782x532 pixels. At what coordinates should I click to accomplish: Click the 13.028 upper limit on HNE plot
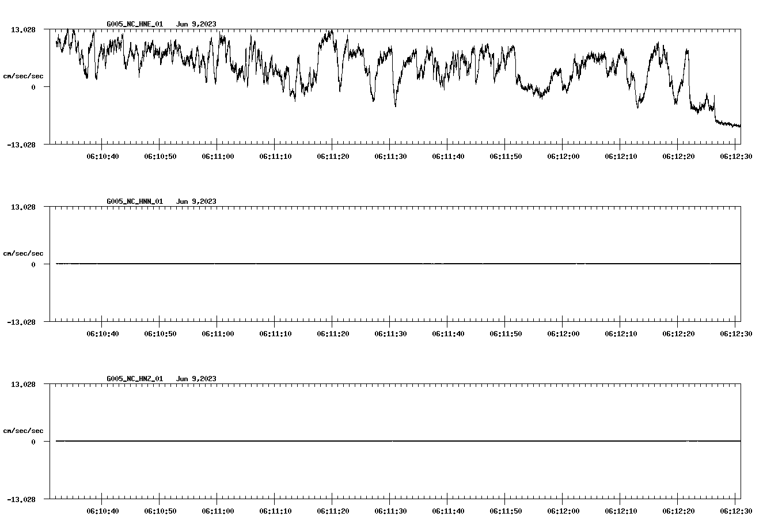point(24,29)
